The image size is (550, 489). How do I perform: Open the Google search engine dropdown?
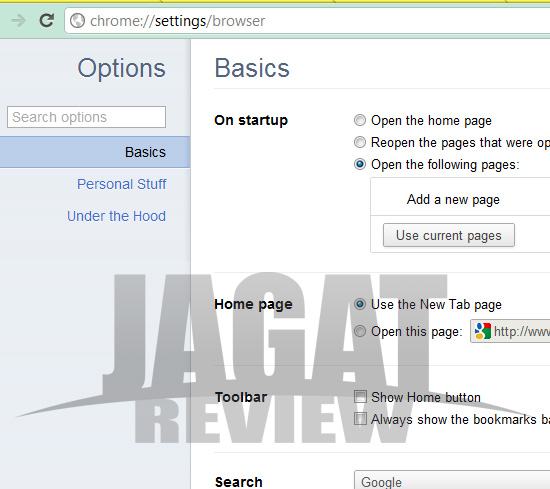click(x=452, y=480)
